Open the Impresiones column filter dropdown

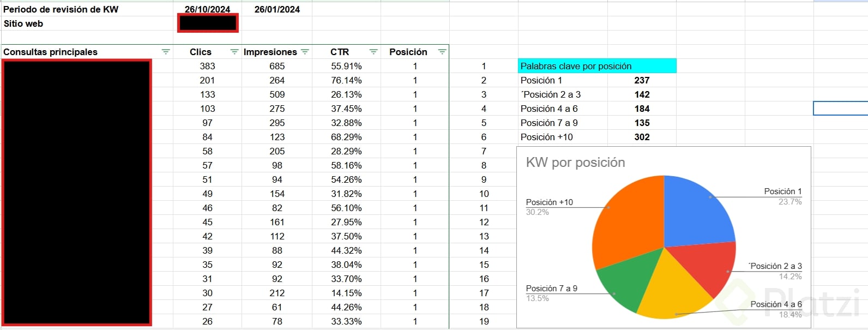pos(305,52)
